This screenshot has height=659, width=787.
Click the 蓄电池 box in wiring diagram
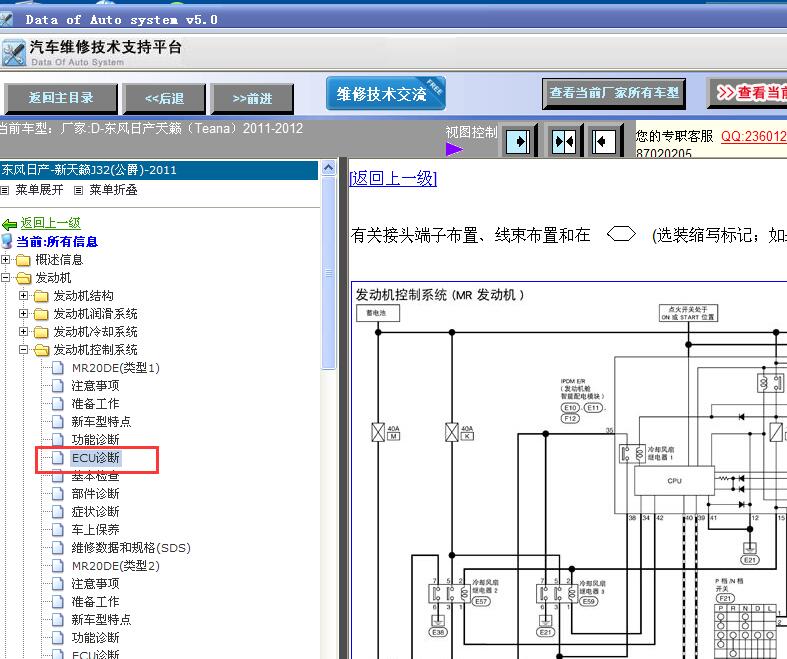377,313
